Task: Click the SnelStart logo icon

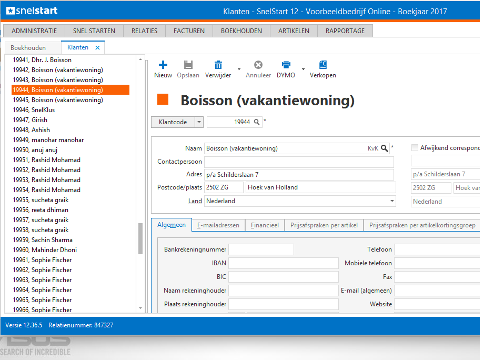Action: tap(10, 11)
